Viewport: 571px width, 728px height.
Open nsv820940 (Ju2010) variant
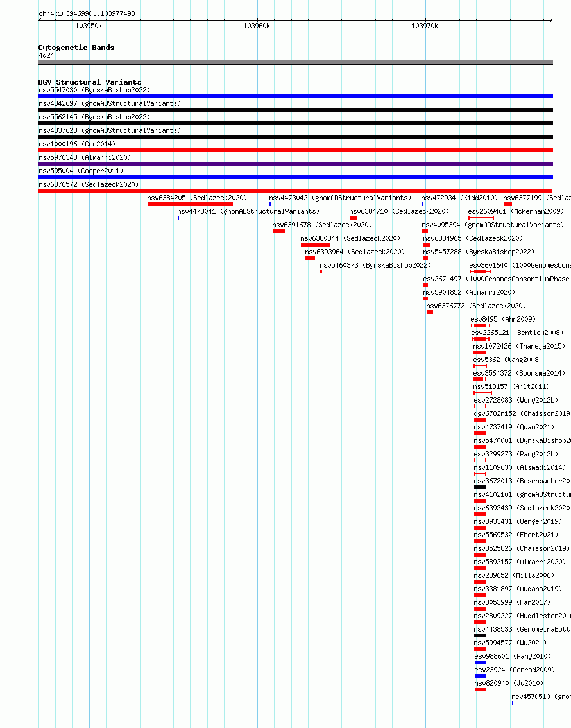(509, 682)
